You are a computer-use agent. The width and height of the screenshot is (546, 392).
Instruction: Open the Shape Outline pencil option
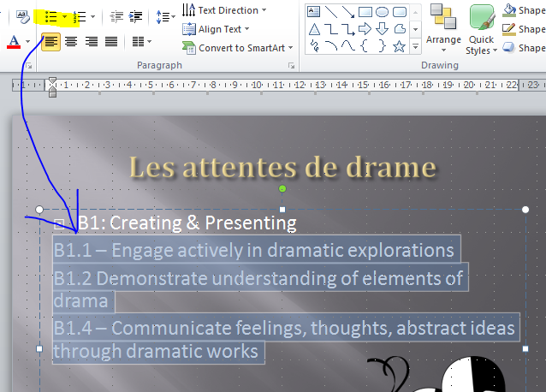(524, 29)
